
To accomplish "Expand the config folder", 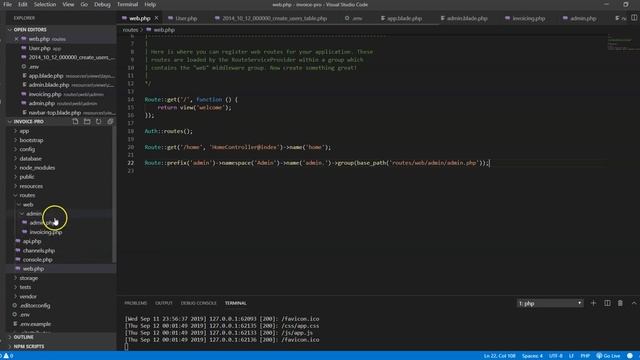I will (x=27, y=149).
